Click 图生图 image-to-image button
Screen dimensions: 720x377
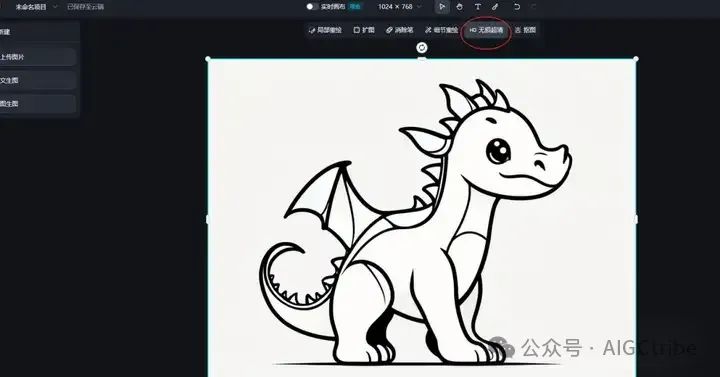(37, 104)
